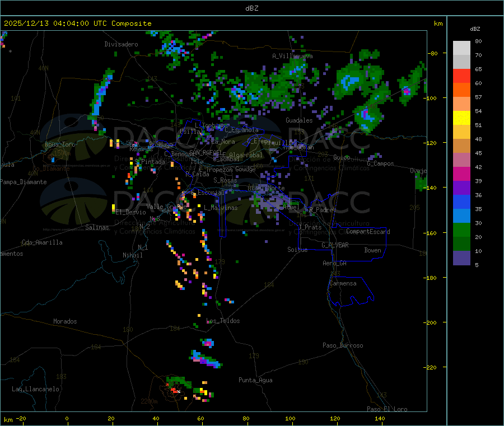Click the A_Villanueva place label

pyautogui.click(x=292, y=56)
